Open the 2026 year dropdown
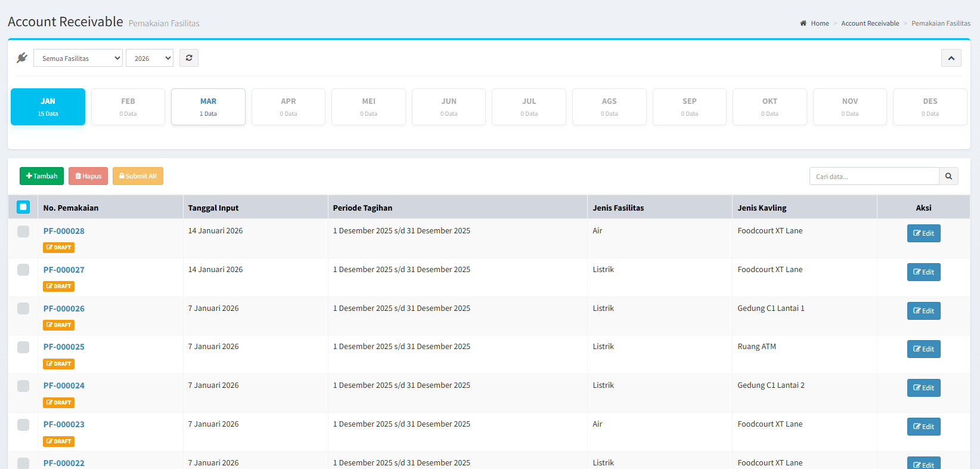This screenshot has height=469, width=980. [150, 58]
